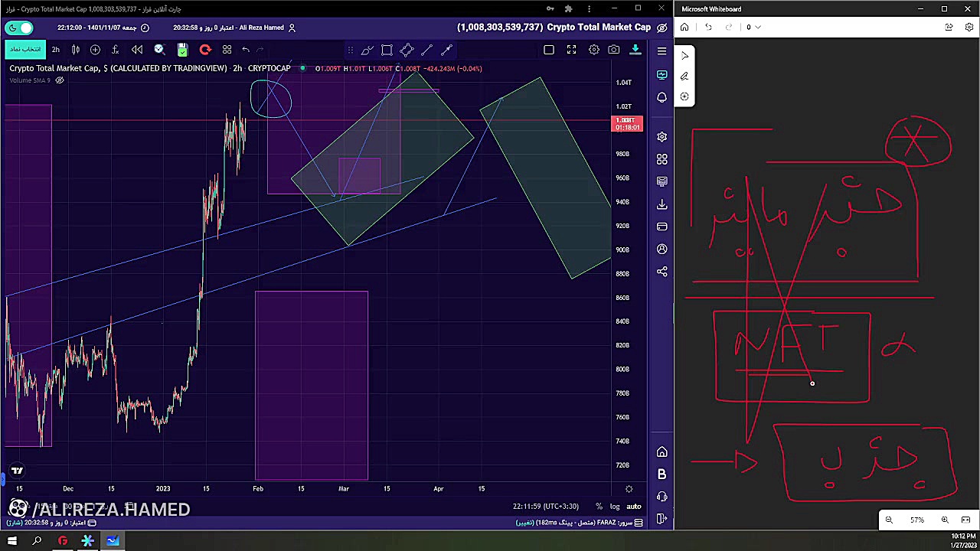Click the 22:11:59 (UTC+3:30) timezone selector
The height and width of the screenshot is (551, 980).
coord(545,506)
